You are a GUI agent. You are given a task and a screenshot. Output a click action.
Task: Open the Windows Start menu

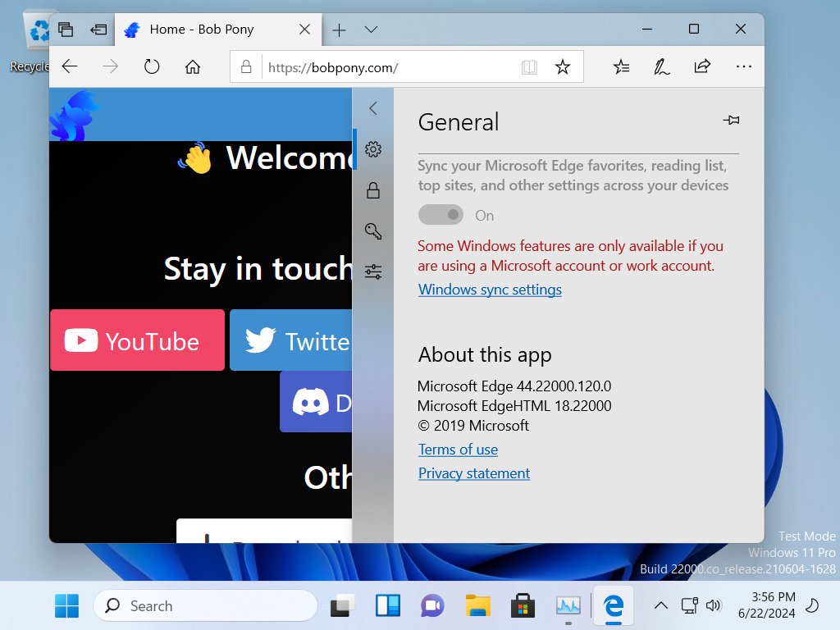tap(67, 606)
